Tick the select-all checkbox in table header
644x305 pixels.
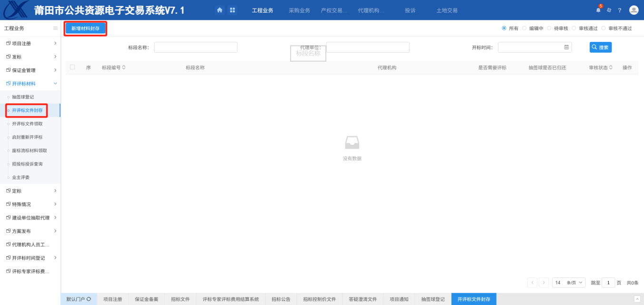pyautogui.click(x=73, y=67)
